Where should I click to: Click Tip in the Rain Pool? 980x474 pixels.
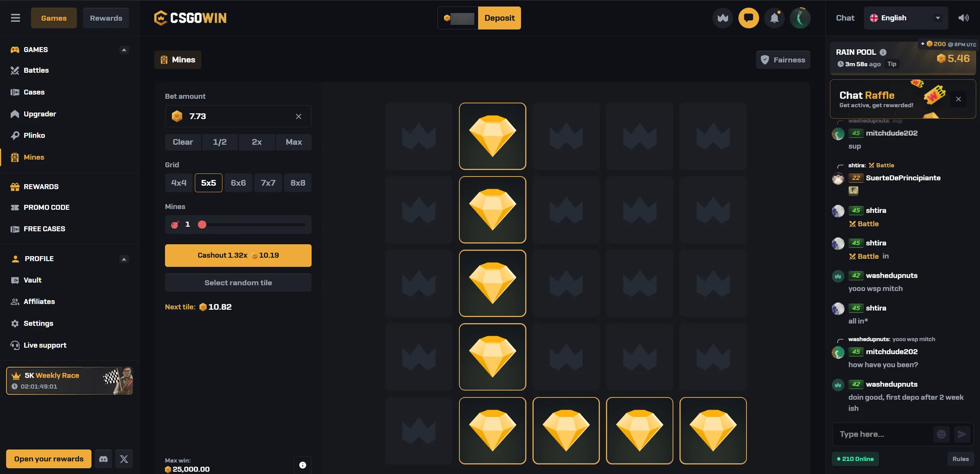coord(892,64)
